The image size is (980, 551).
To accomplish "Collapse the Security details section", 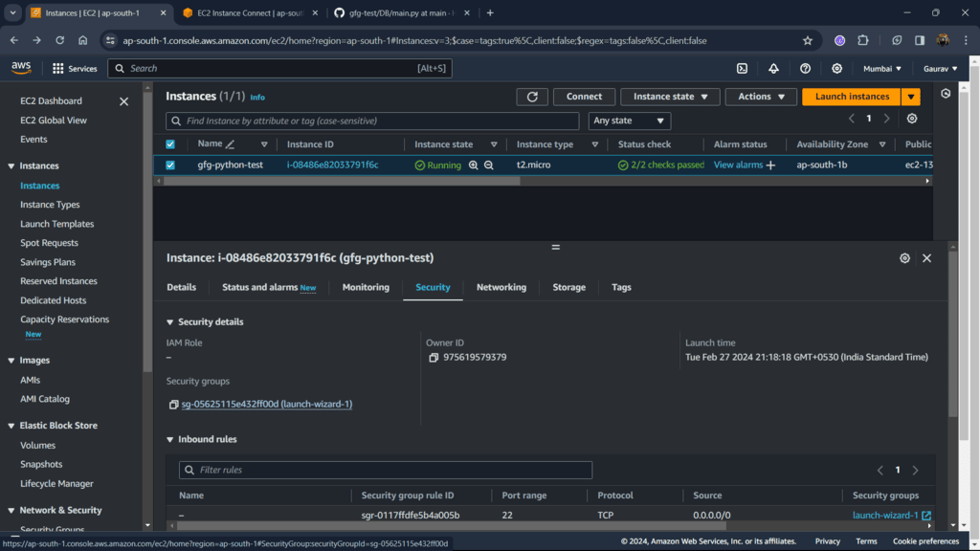I will pyautogui.click(x=170, y=322).
